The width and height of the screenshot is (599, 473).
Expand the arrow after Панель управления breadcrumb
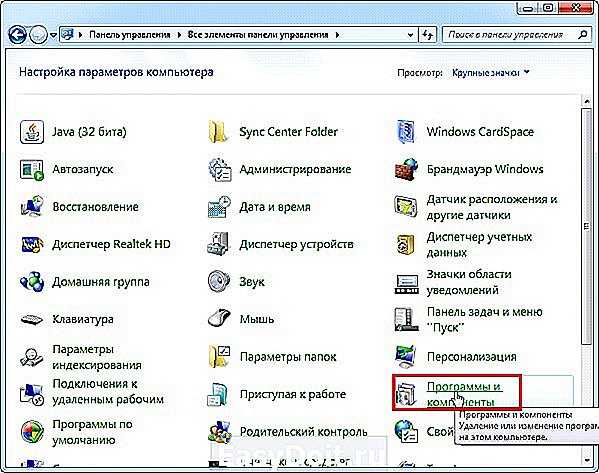(x=179, y=35)
